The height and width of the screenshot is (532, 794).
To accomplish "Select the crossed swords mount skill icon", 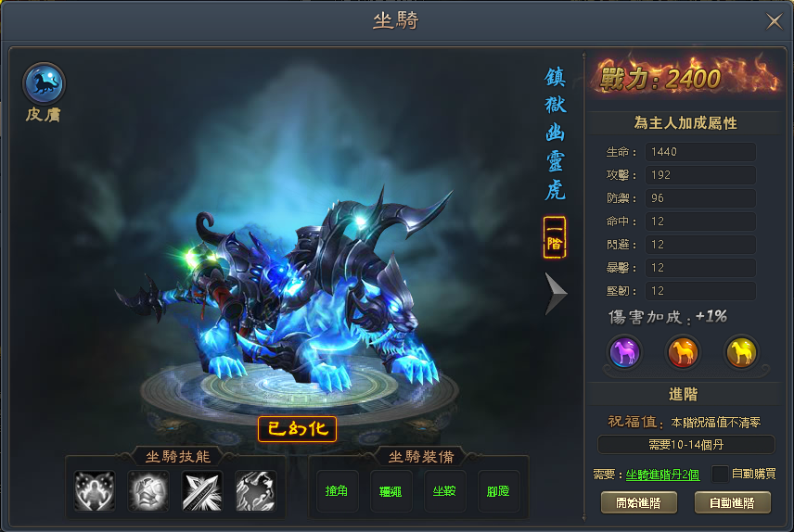I will coord(202,490).
